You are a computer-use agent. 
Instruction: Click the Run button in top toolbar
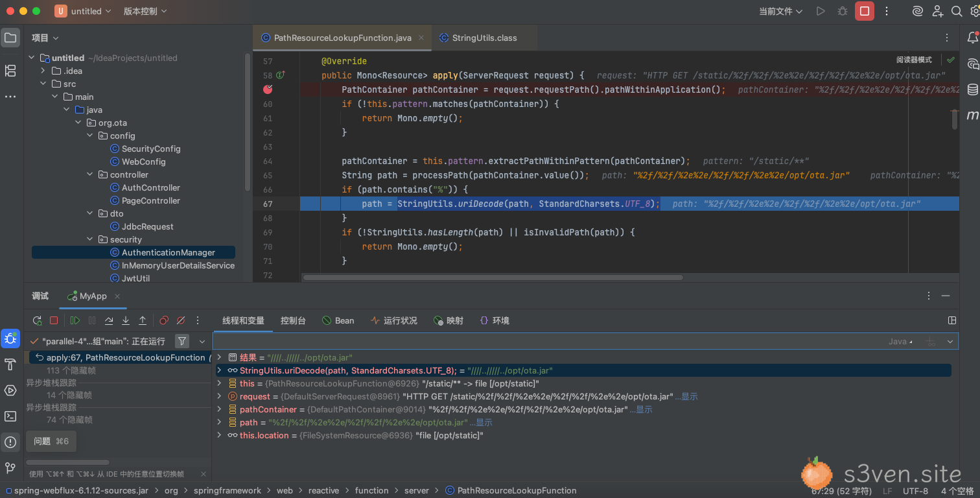click(821, 11)
